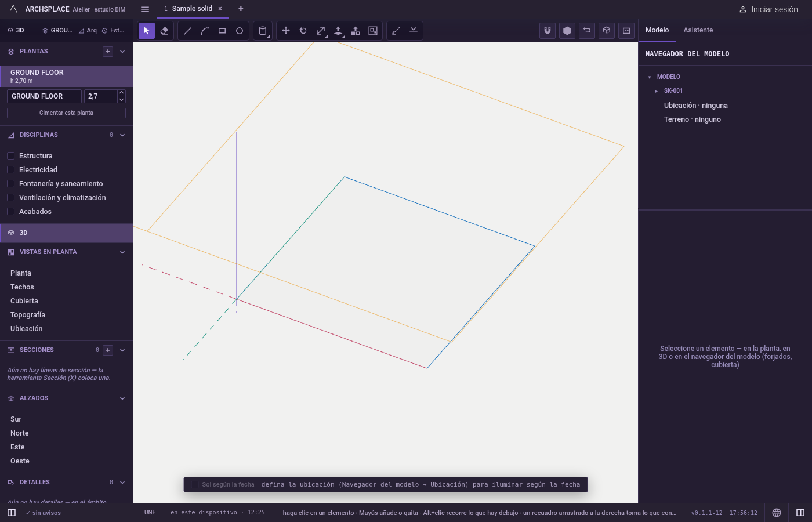Screen dimensions: 812x522
Task: Switch to the Asistente tab
Action: tap(698, 30)
